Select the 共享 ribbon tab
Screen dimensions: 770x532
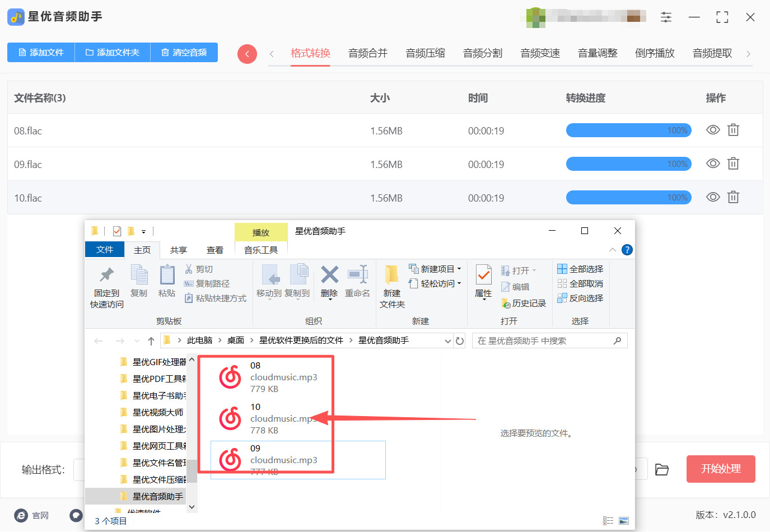179,250
